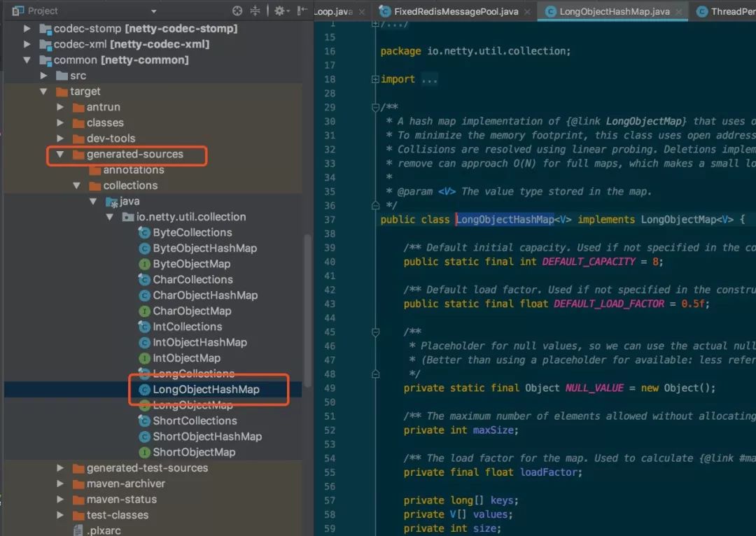This screenshot has height=536, width=756.
Task: Select the ShortObjectMap interface icon
Action: click(144, 452)
